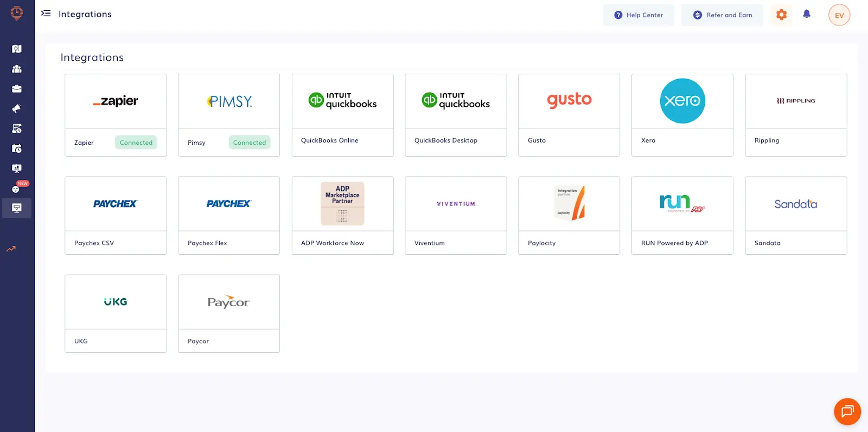Open the Zapier integration card logo

(116, 101)
